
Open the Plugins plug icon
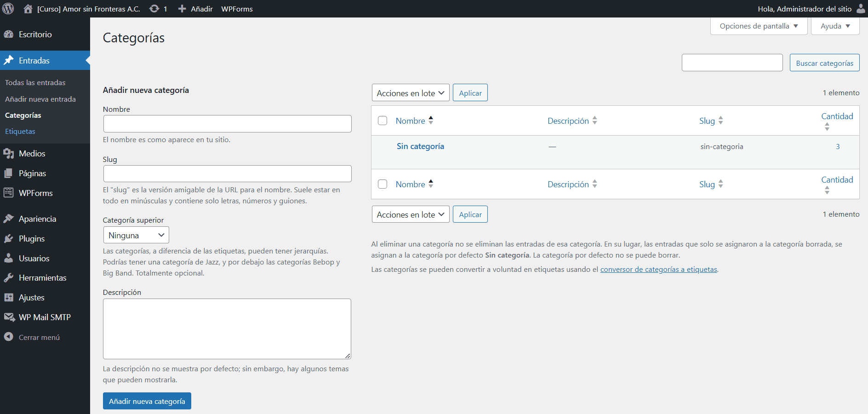tap(9, 239)
